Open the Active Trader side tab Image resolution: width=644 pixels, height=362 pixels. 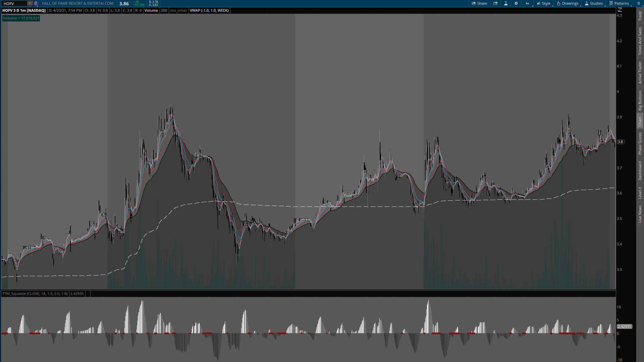[x=640, y=72]
